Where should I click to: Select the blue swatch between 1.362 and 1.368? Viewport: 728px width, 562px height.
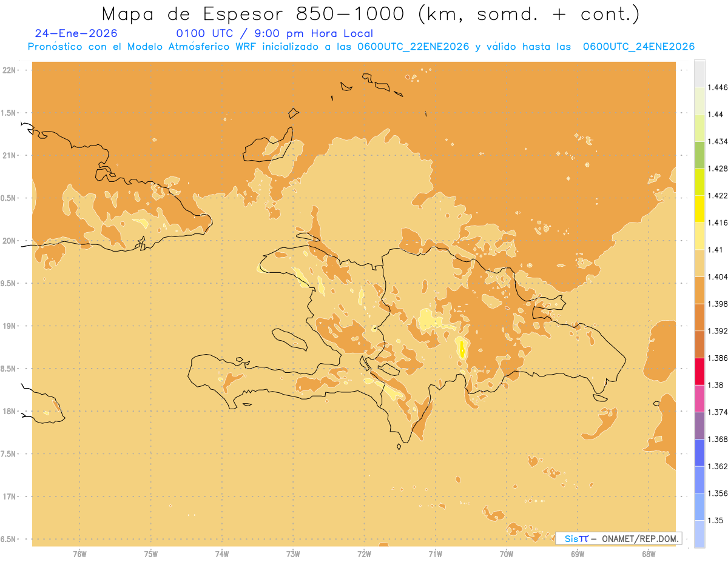699,452
